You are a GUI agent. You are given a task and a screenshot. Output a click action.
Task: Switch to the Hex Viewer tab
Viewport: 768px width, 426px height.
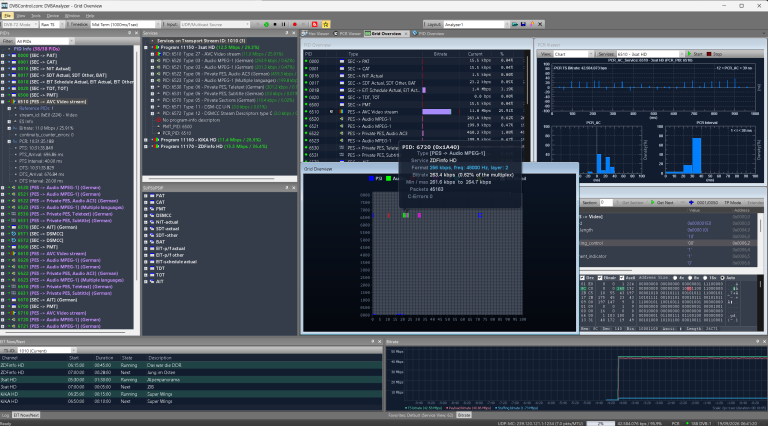316,34
